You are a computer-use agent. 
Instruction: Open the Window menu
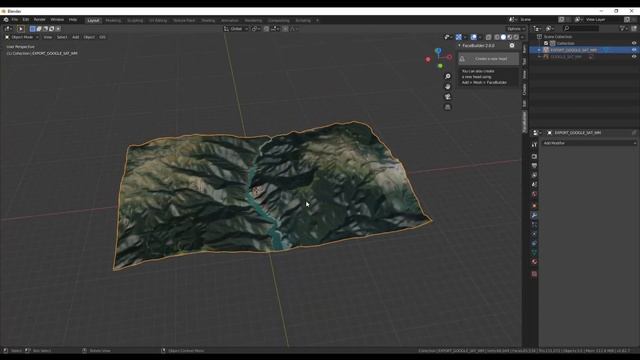click(57, 20)
